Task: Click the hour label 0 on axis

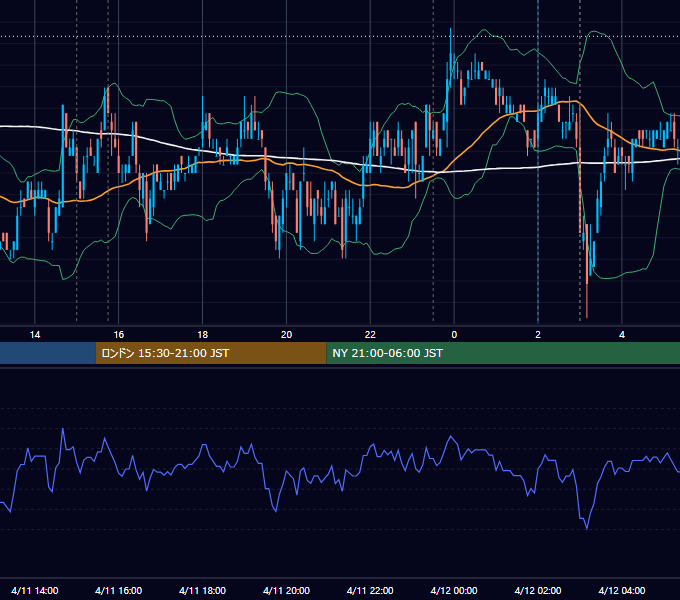Action: point(454,335)
